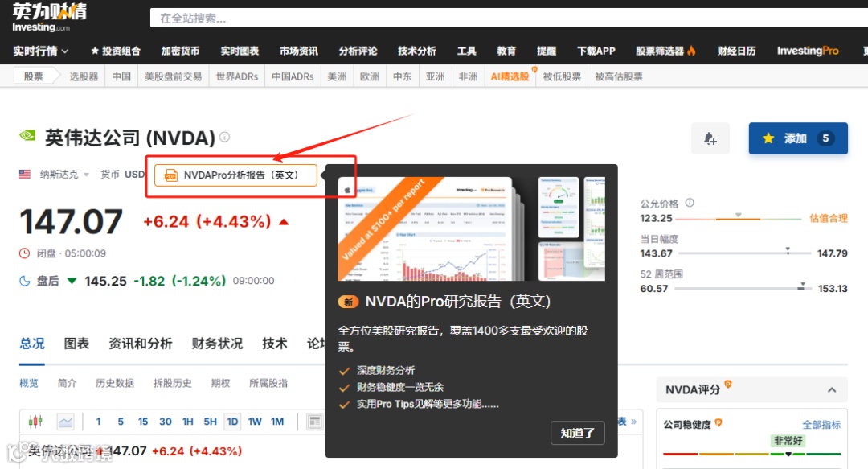Open 被高估股票 in the sub navigation
Screen dimensions: 868x469
click(618, 76)
